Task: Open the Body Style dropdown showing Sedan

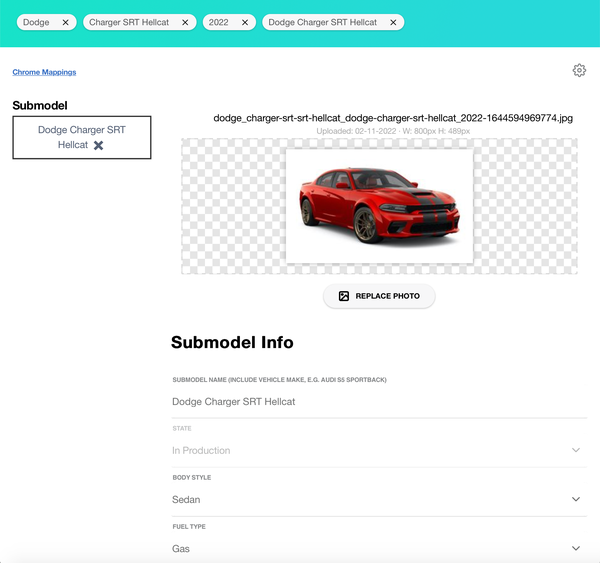Action: pos(576,499)
